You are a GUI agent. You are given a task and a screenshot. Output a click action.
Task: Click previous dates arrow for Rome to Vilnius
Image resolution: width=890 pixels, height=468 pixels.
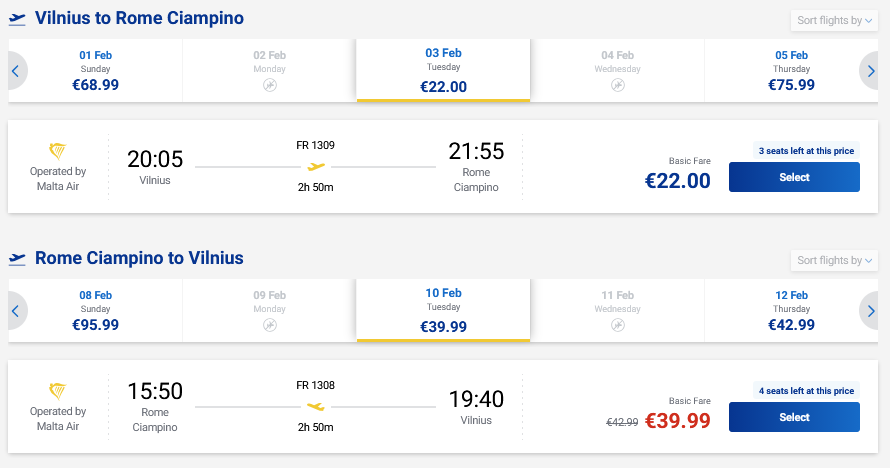pyautogui.click(x=15, y=311)
